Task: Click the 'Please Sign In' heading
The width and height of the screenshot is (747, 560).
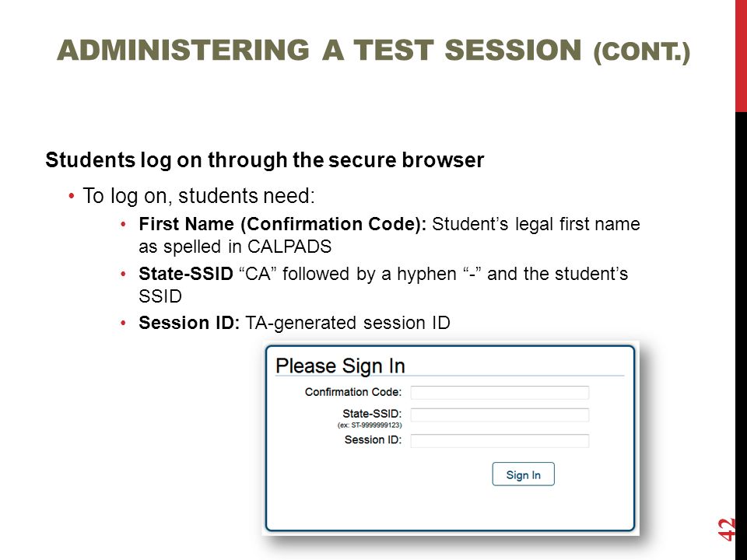Action: coord(340,366)
